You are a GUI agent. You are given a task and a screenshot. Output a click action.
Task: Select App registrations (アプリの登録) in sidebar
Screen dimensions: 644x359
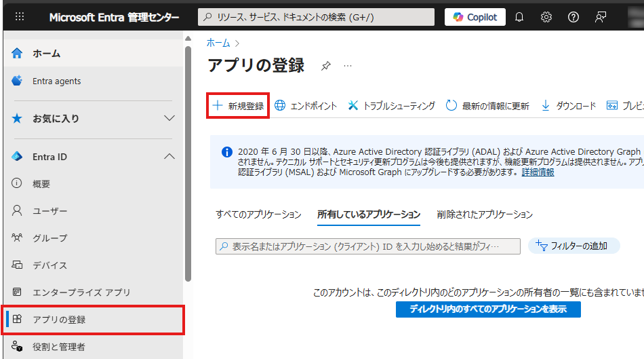tap(94, 320)
